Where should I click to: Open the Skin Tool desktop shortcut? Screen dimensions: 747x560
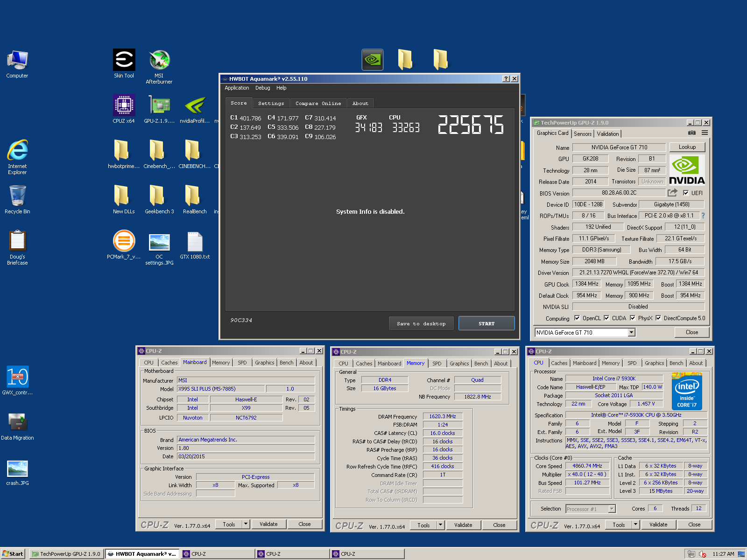pos(124,63)
